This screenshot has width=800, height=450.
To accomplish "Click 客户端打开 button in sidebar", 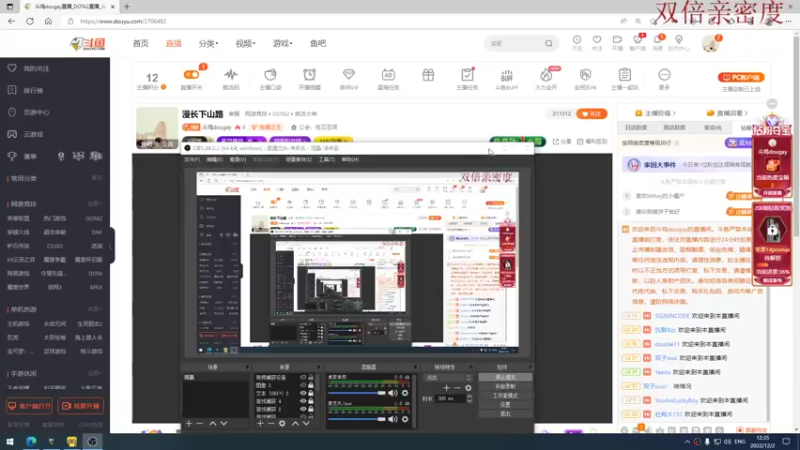I will point(29,406).
